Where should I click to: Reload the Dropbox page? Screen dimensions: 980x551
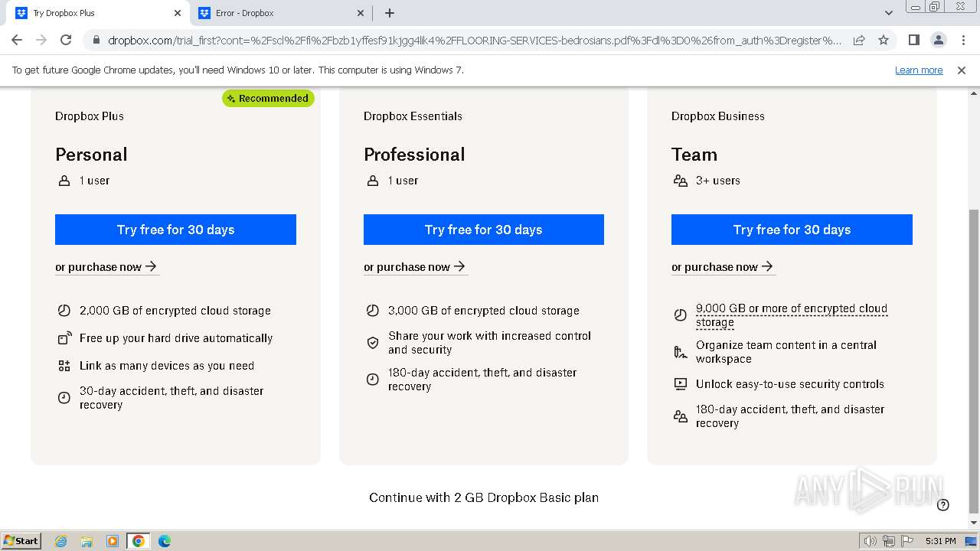pos(66,40)
